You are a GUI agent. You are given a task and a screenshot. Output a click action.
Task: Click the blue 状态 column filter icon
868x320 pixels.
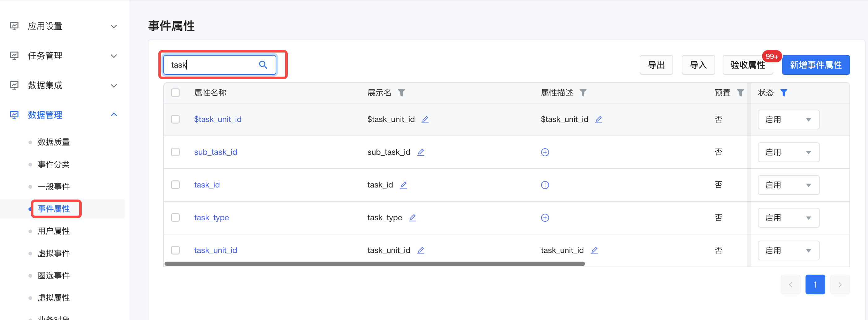pyautogui.click(x=784, y=93)
